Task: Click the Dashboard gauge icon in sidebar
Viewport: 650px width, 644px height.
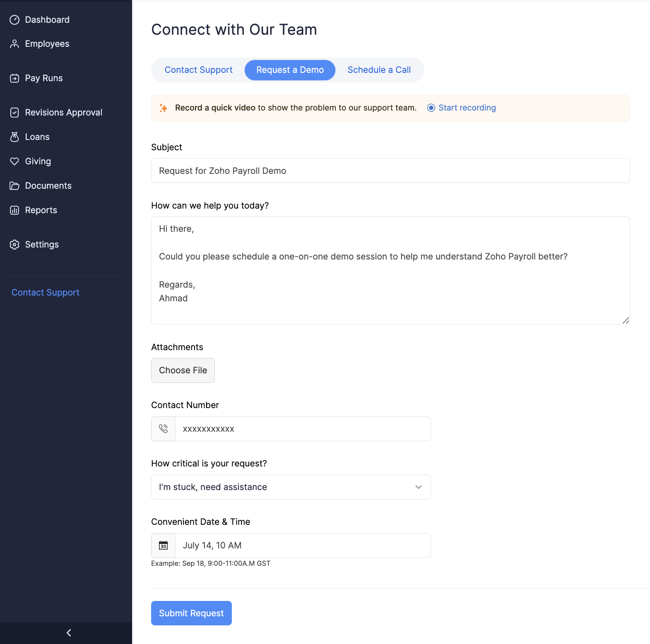Action: point(14,20)
